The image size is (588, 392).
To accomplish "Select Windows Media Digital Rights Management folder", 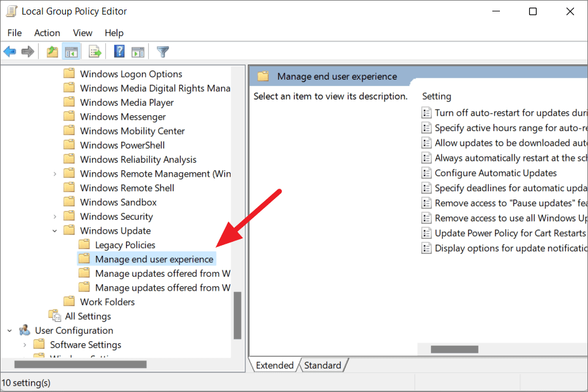I will (x=155, y=88).
